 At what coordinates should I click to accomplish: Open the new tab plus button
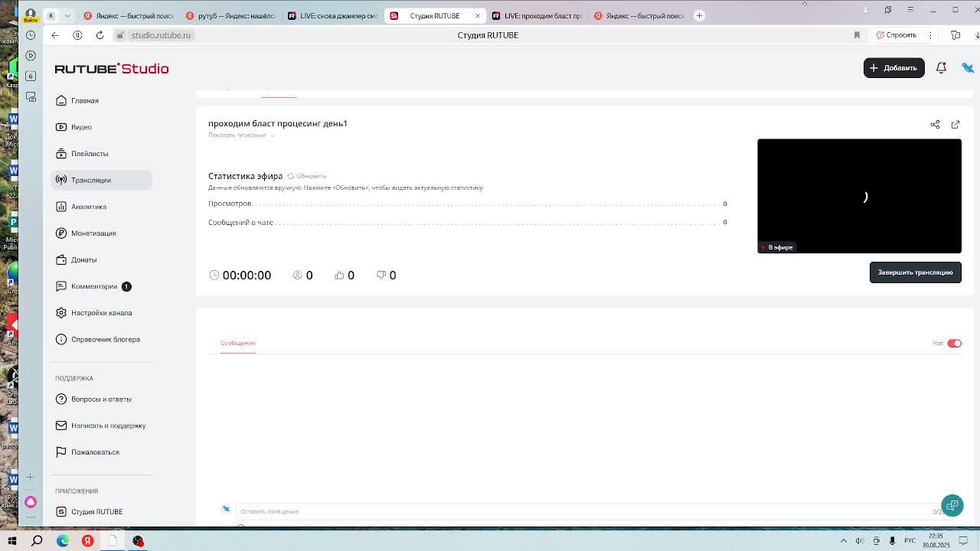(699, 15)
